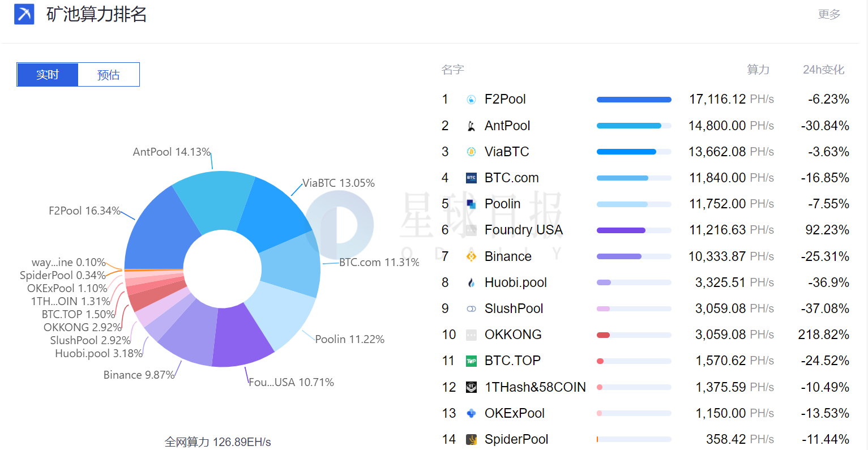This screenshot has width=868, height=450.
Task: Click the 全网算力 126.89EH/s text
Action: point(218,442)
